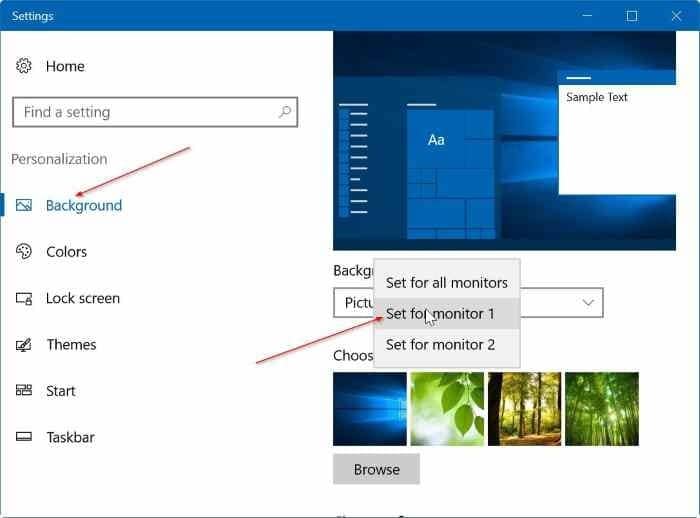Image resolution: width=700 pixels, height=518 pixels.
Task: Click the desktop preview image
Action: pos(504,141)
